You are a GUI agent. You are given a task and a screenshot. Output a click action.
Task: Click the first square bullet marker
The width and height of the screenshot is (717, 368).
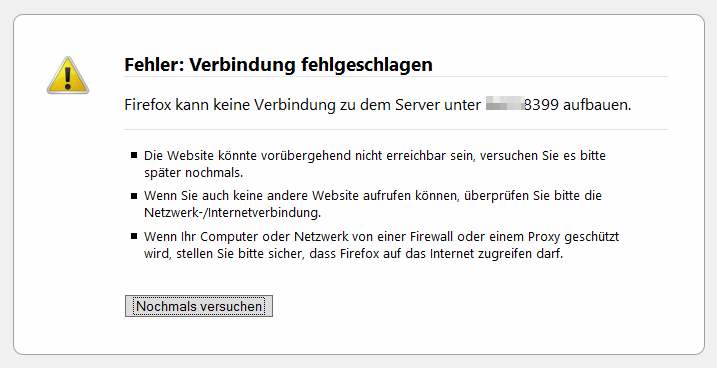[x=134, y=155]
